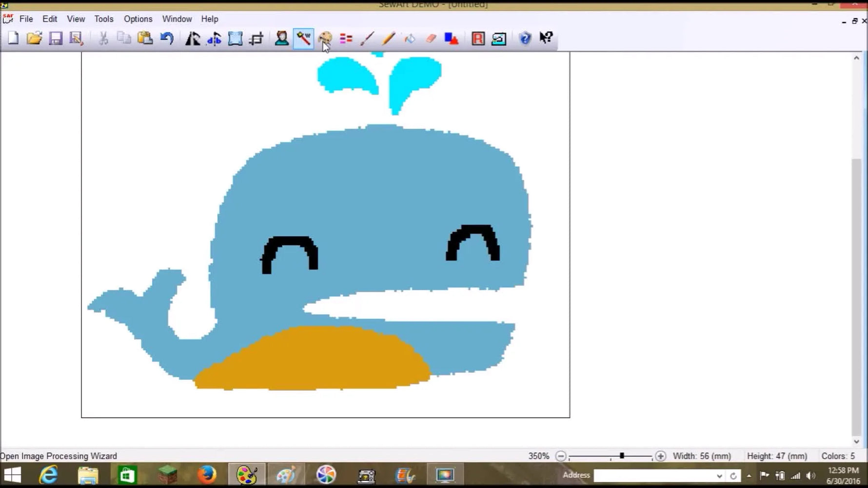The height and width of the screenshot is (488, 868).
Task: Click the scroll up arrow of canvas
Action: pyautogui.click(x=856, y=58)
